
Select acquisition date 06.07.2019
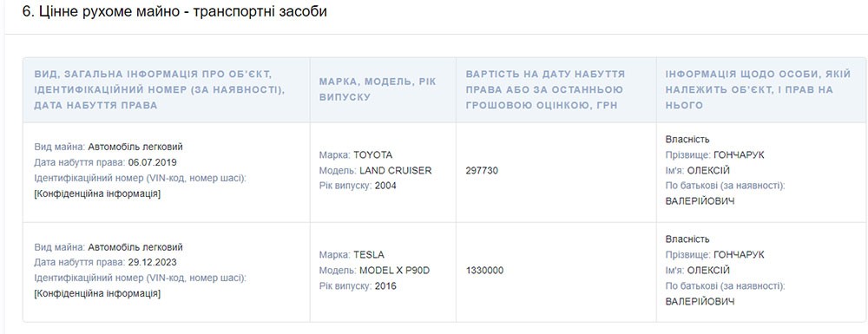tap(152, 162)
